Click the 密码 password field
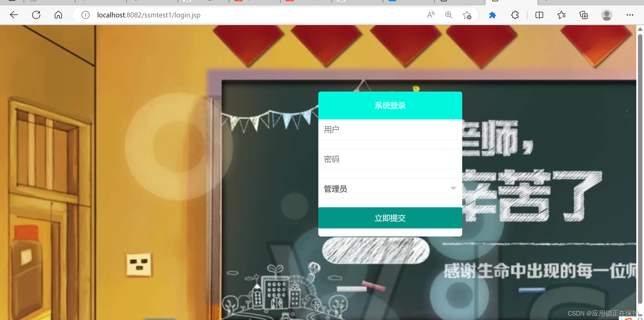Screen dimensions: 644x320 pyautogui.click(x=390, y=159)
